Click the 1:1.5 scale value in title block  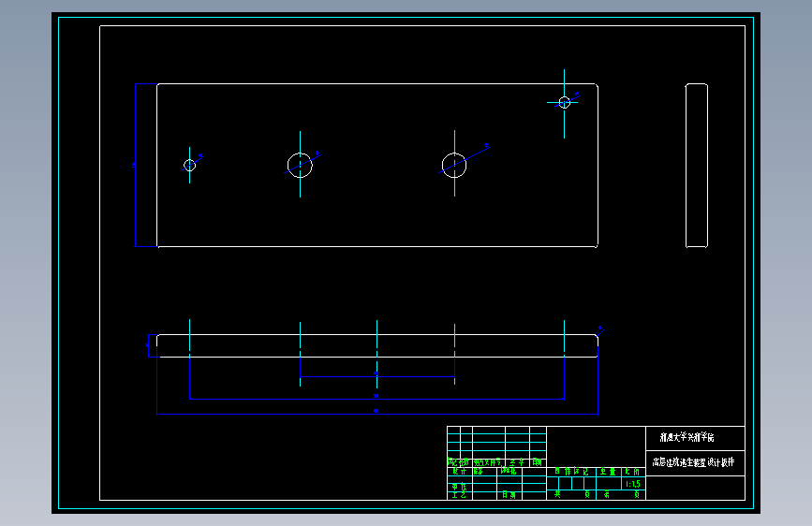[x=633, y=484]
